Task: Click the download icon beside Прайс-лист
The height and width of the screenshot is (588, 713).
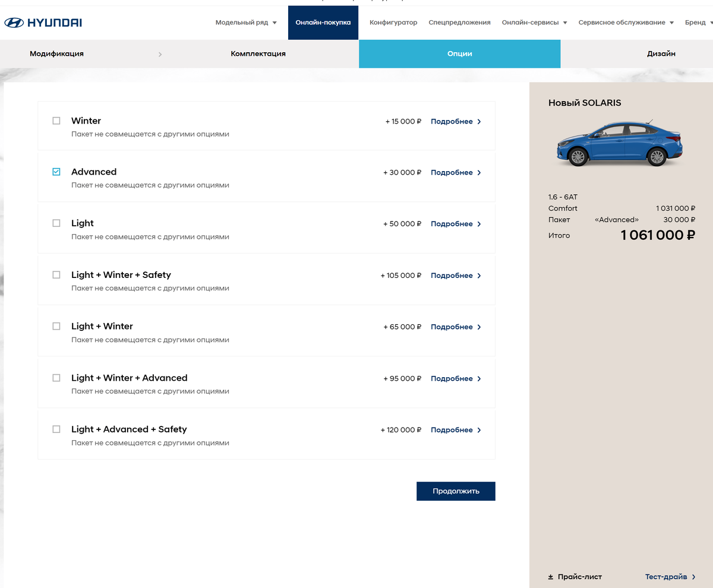Action: point(551,577)
